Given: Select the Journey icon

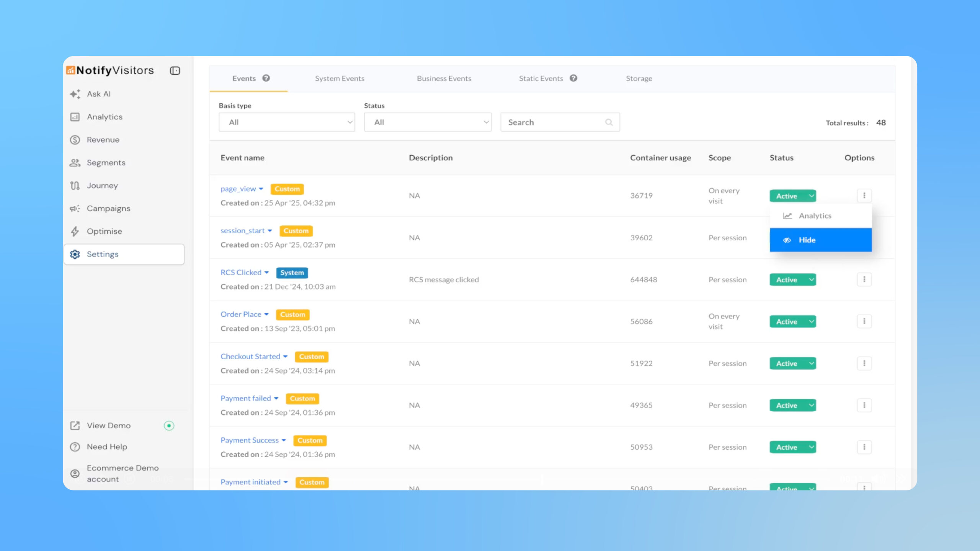Looking at the screenshot, I should pos(75,185).
